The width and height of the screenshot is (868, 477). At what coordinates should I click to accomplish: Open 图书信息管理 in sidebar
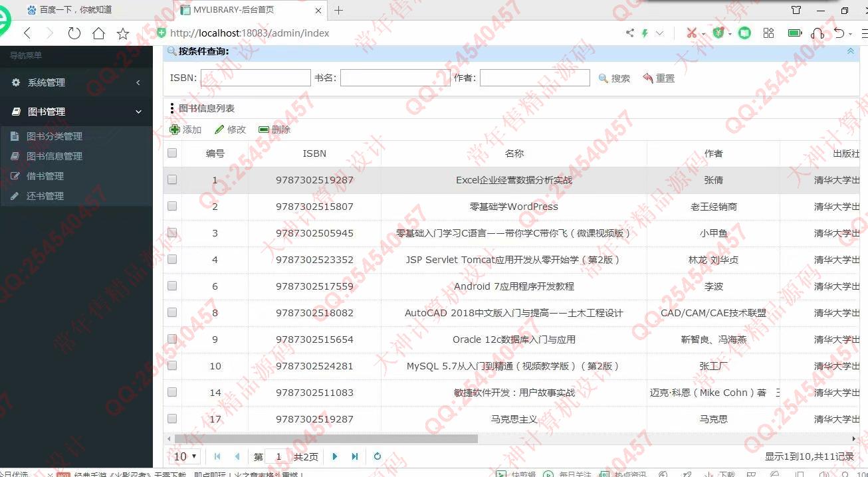pyautogui.click(x=54, y=156)
